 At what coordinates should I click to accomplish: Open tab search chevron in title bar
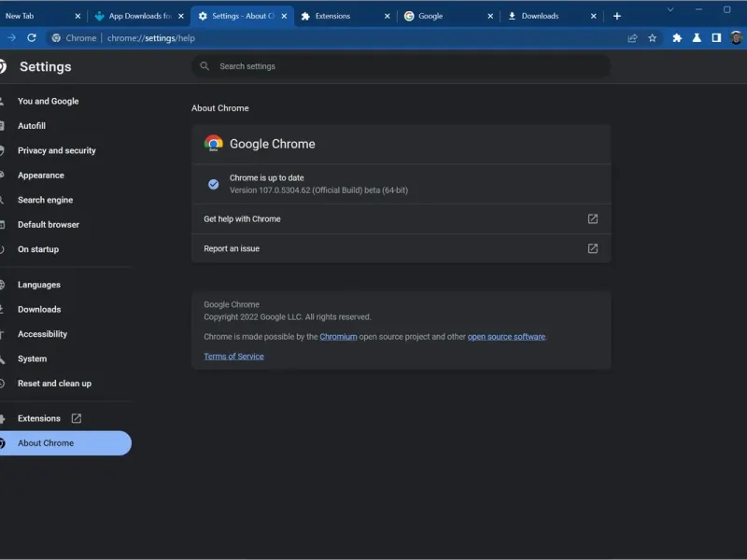point(670,9)
